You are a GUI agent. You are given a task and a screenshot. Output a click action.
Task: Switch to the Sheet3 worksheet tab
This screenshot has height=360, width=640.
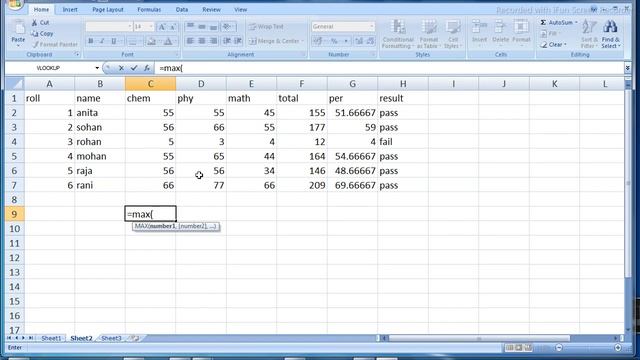click(111, 338)
